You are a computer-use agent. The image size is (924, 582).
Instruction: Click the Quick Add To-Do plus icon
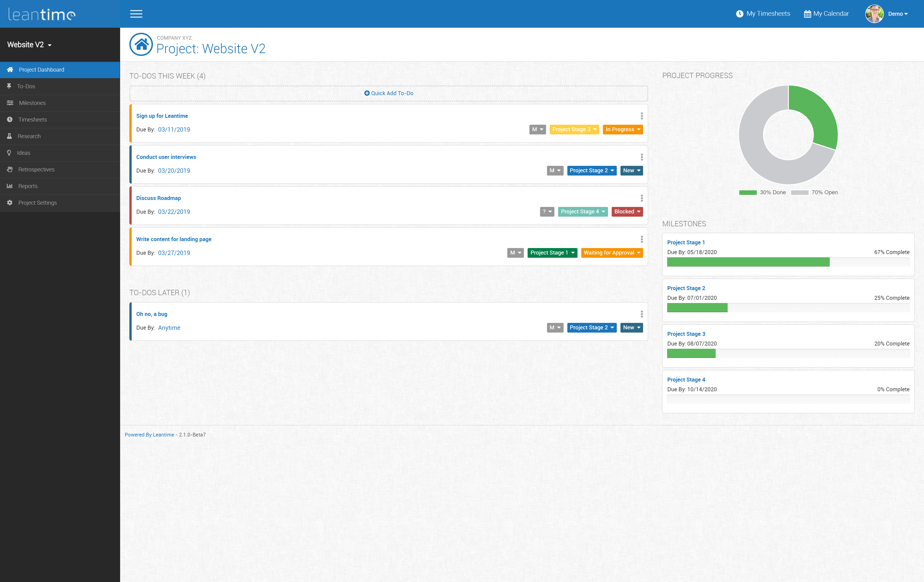point(366,93)
